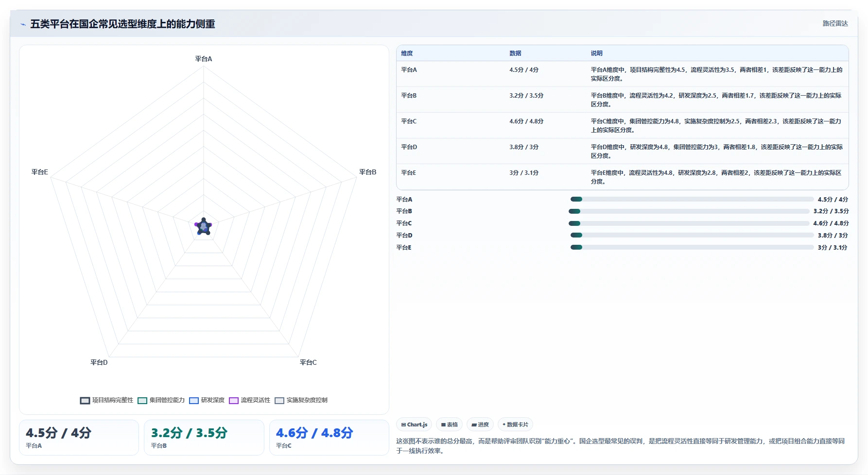The height and width of the screenshot is (475, 868).
Task: Click the 平台E progress bar
Action: [x=692, y=247]
